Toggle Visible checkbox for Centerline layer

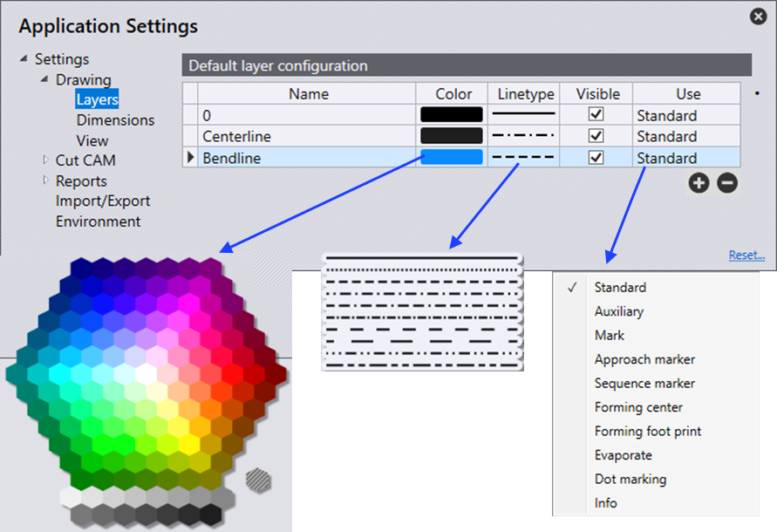tap(596, 136)
